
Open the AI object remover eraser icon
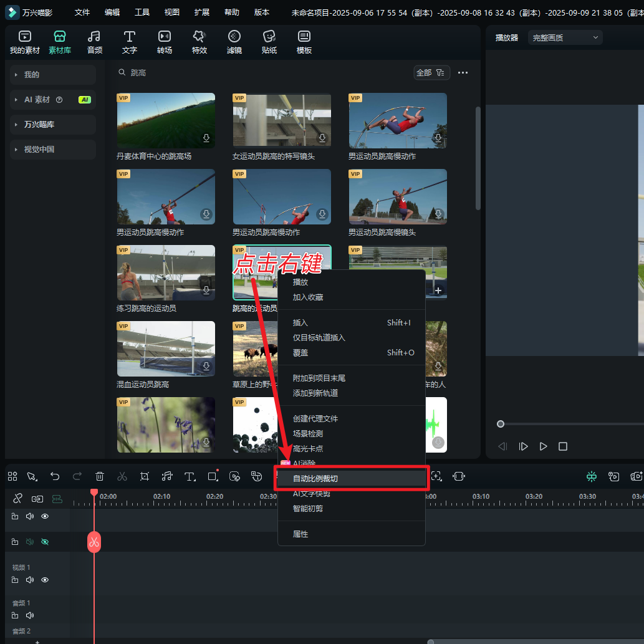(234, 476)
